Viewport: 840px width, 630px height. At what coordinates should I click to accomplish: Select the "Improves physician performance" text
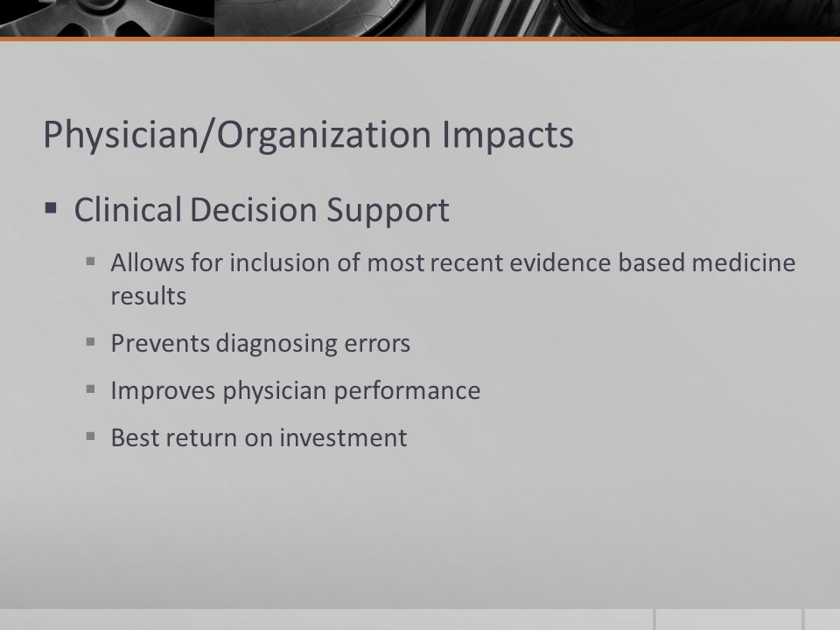(295, 391)
